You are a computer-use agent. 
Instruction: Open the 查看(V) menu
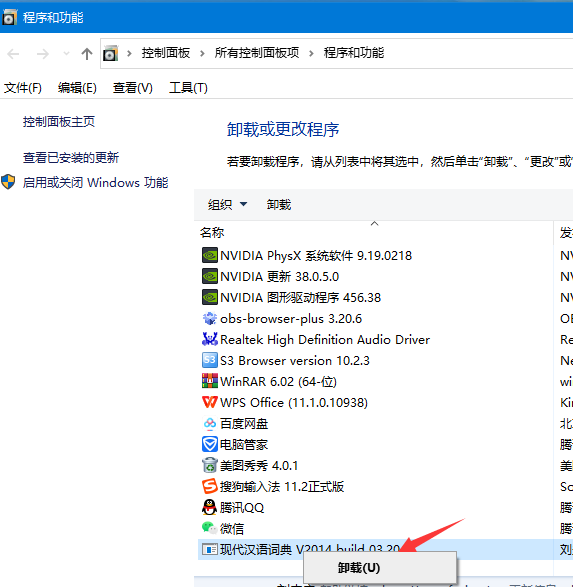click(x=133, y=88)
